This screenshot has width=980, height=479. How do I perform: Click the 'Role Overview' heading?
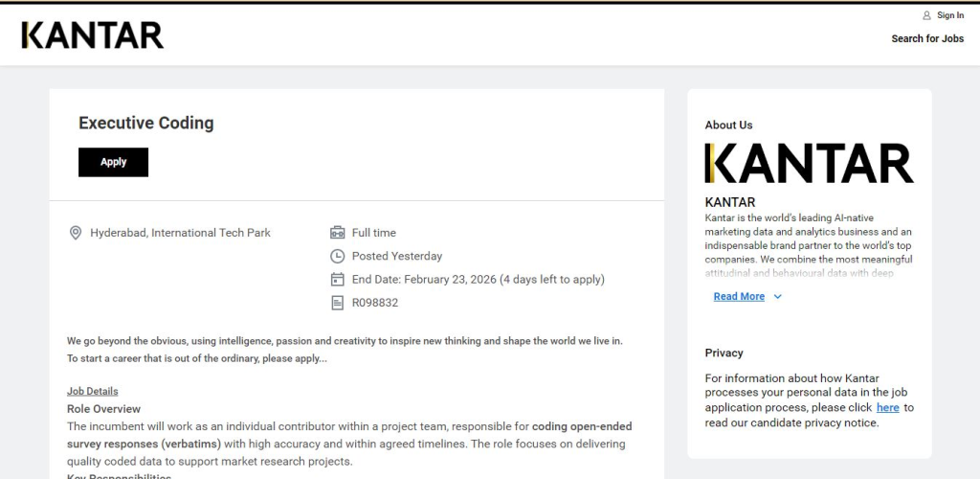point(103,409)
